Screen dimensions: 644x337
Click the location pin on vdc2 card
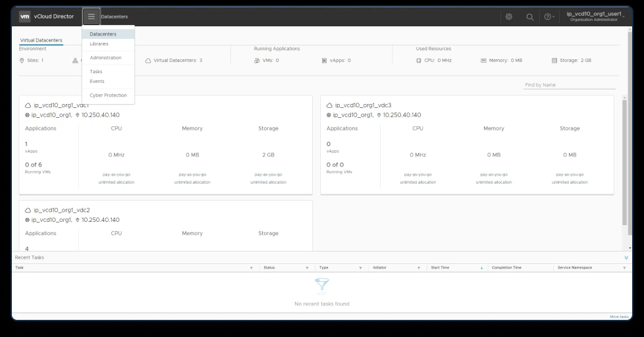(x=77, y=220)
